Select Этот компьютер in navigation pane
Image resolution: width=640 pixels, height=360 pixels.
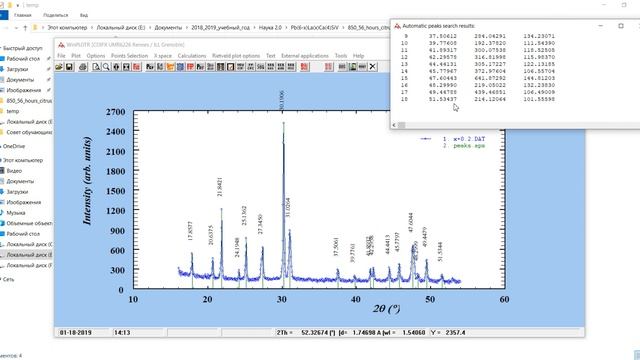point(23,160)
